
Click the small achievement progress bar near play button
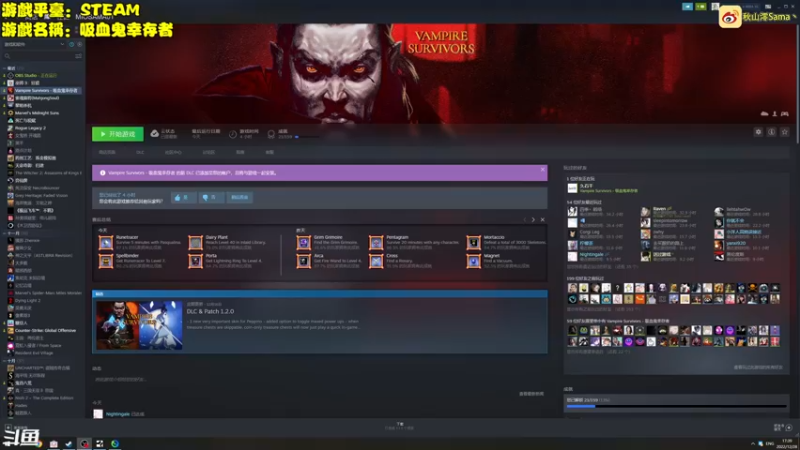click(x=306, y=137)
